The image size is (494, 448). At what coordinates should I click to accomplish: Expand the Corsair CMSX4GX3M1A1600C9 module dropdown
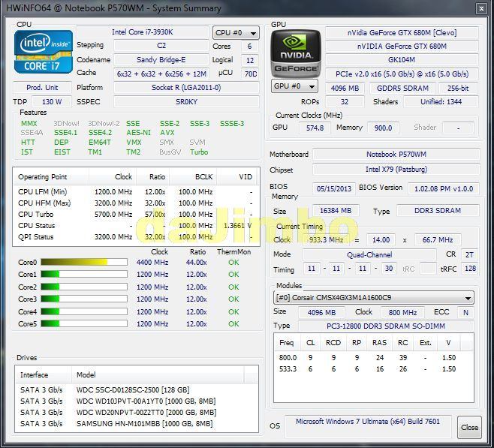(374, 297)
